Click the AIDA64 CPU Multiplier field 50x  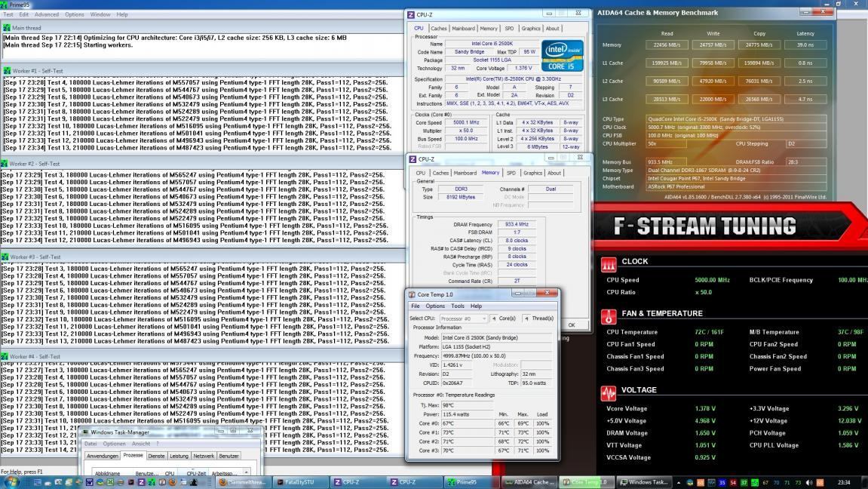pos(666,144)
